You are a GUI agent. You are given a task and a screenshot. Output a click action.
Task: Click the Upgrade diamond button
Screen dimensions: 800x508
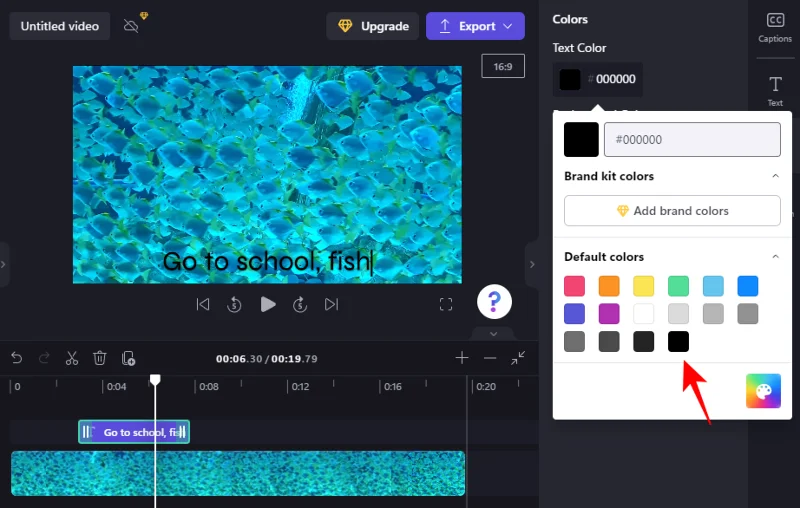373,26
